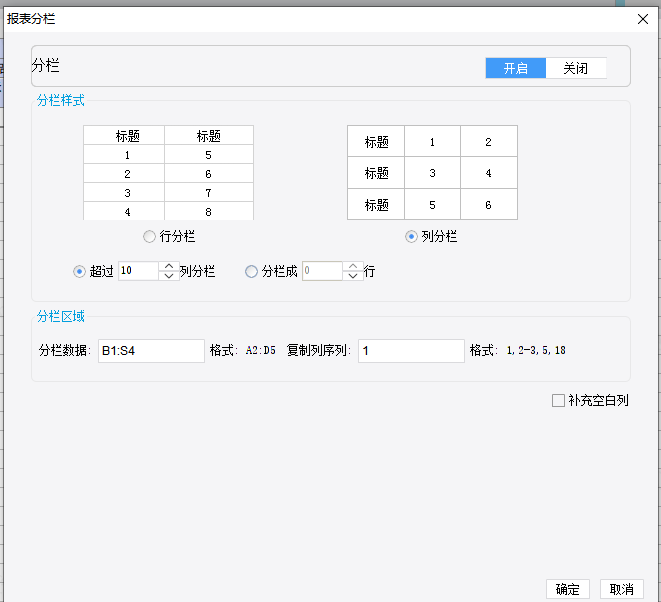Edit the 分栏数据 field containing B1:S4
The height and width of the screenshot is (602, 661).
pos(151,351)
